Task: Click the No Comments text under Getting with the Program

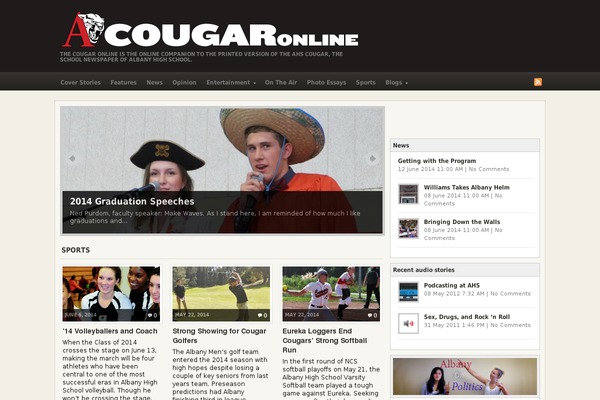Action: click(x=489, y=169)
